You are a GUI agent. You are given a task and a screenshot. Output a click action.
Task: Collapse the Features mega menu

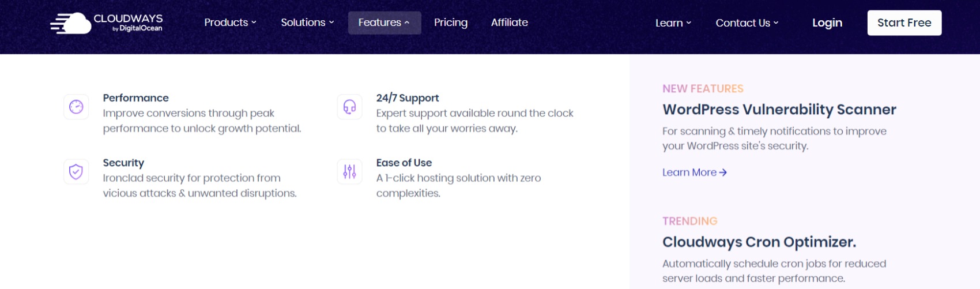[384, 22]
